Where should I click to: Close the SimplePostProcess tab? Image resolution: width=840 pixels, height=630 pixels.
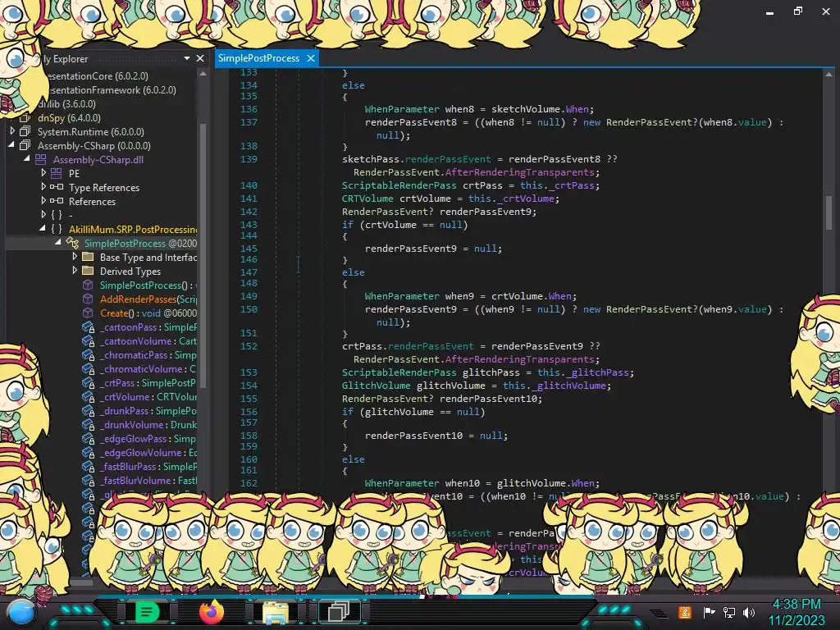click(311, 58)
